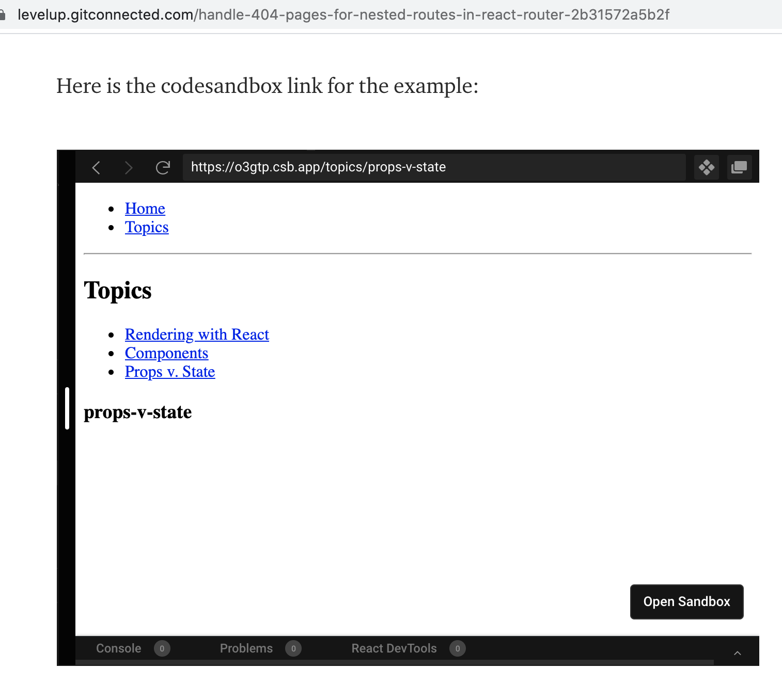This screenshot has height=700, width=782.
Task: Open the Topics link
Action: pos(147,227)
